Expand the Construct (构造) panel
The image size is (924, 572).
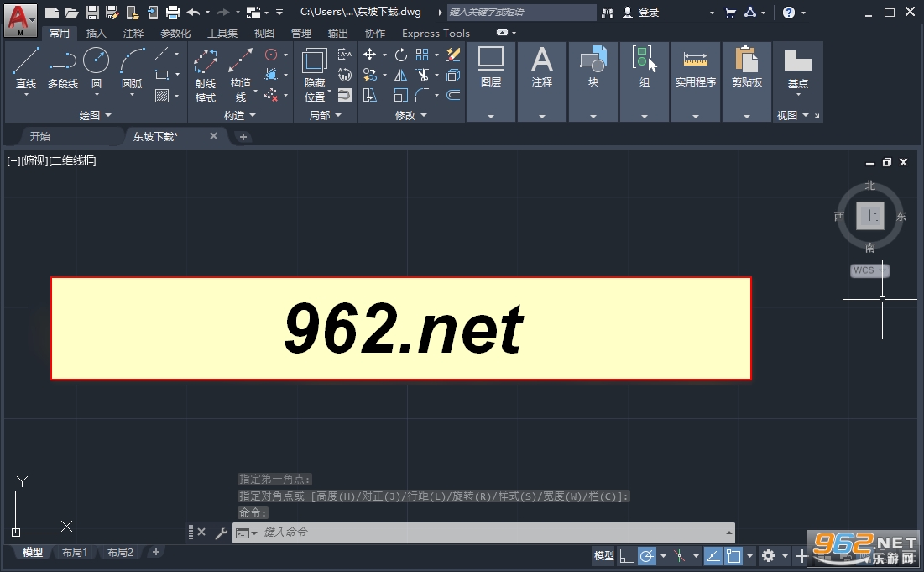pyautogui.click(x=240, y=116)
